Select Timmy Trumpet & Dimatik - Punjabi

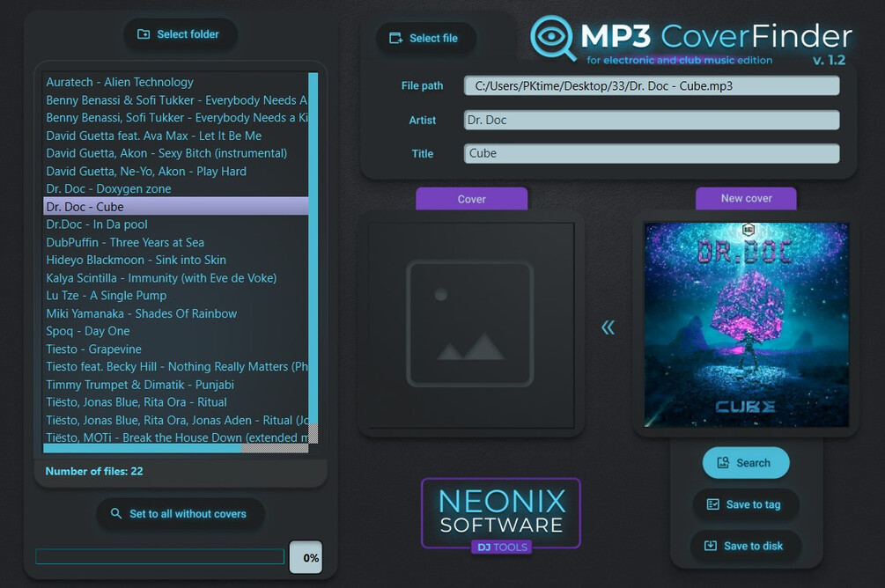[175, 385]
